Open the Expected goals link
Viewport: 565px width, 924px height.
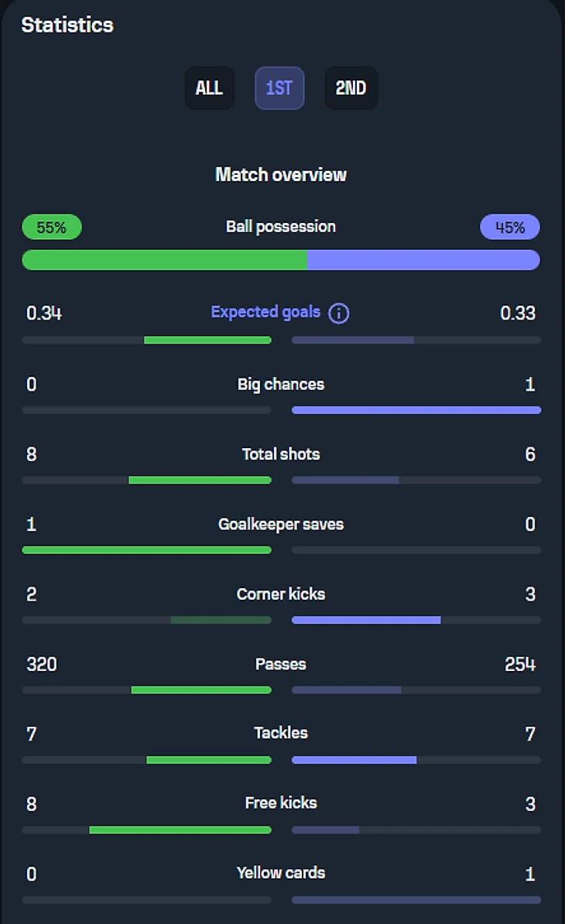[x=265, y=312]
